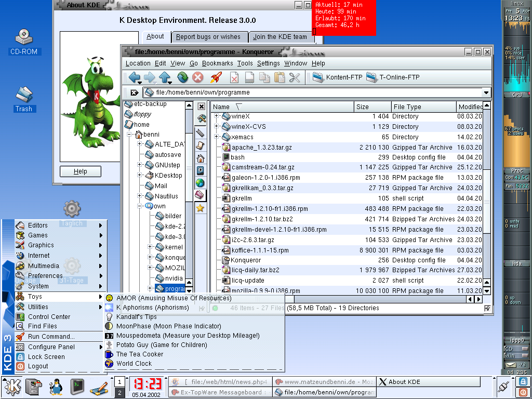Screen dimensions: 532x399
Task: Open the Kontent-FTP bookmark
Action: click(338, 77)
